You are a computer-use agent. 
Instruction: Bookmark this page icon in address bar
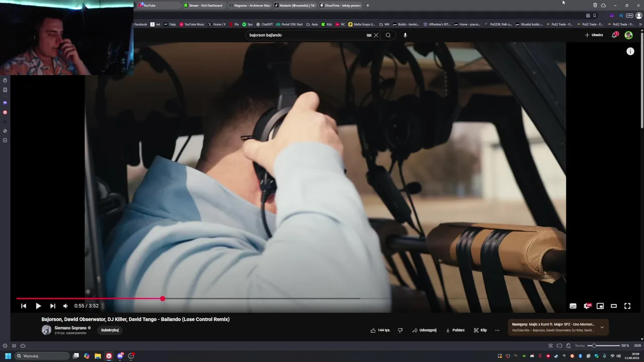(595, 16)
